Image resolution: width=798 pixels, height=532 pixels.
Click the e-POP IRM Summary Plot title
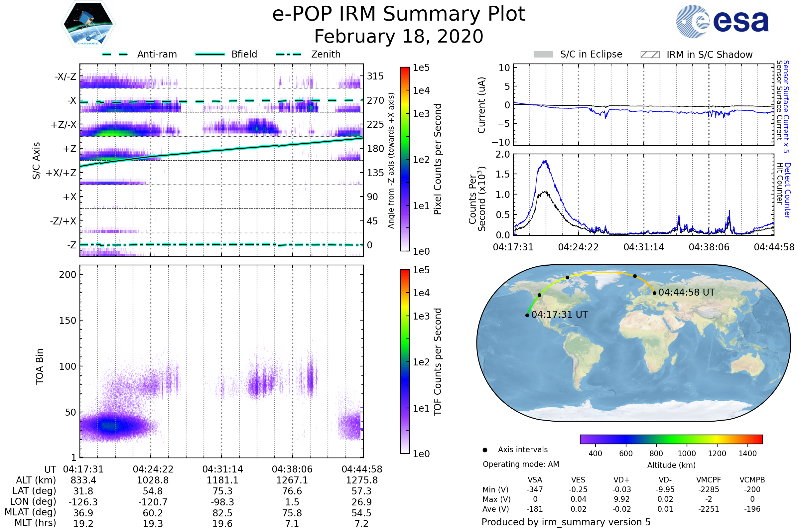click(399, 14)
